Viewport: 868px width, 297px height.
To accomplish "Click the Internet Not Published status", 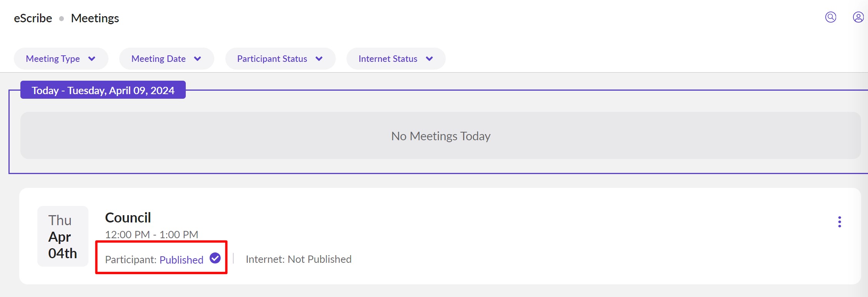I will click(x=298, y=259).
